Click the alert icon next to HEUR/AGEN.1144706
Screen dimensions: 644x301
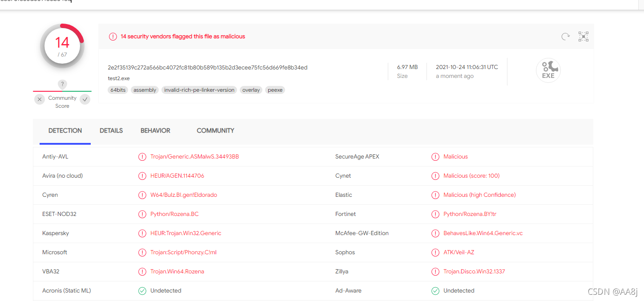(x=142, y=176)
